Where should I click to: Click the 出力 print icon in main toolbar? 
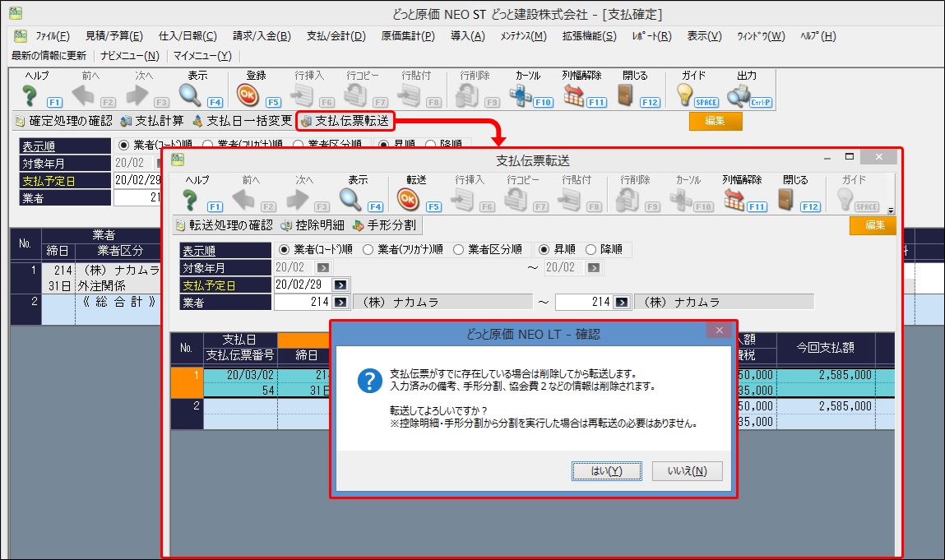pyautogui.click(x=738, y=95)
